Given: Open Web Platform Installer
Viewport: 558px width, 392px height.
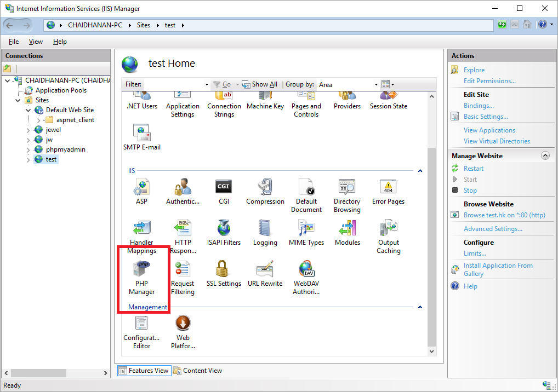Looking at the screenshot, I should coord(183,332).
